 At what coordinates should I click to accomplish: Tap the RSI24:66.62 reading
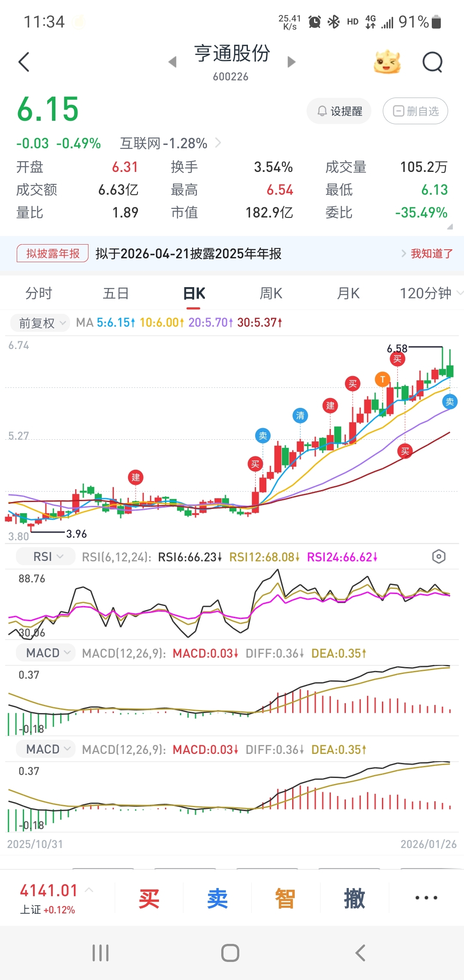coord(342,557)
